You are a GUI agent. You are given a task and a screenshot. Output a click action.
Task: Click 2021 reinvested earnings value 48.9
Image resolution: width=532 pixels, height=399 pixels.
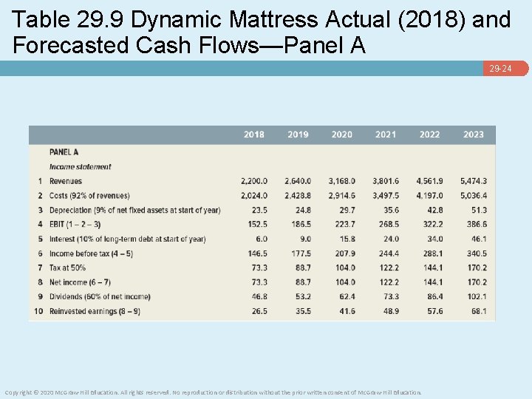391,311
